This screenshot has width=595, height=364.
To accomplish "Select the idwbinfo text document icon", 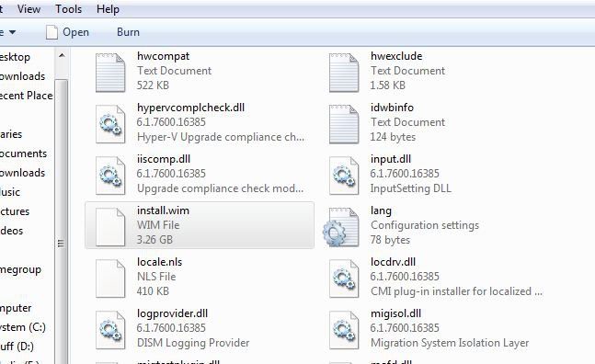I will tap(344, 124).
